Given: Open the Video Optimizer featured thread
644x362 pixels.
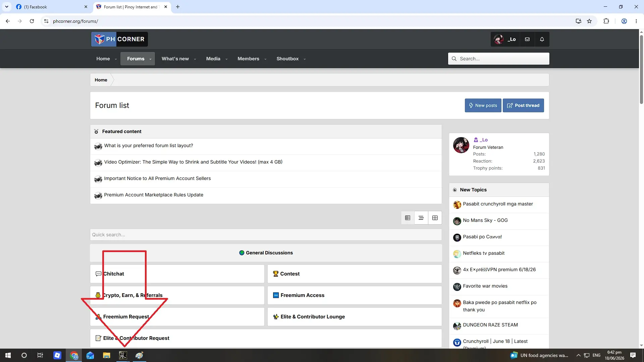Looking at the screenshot, I should point(193,162).
